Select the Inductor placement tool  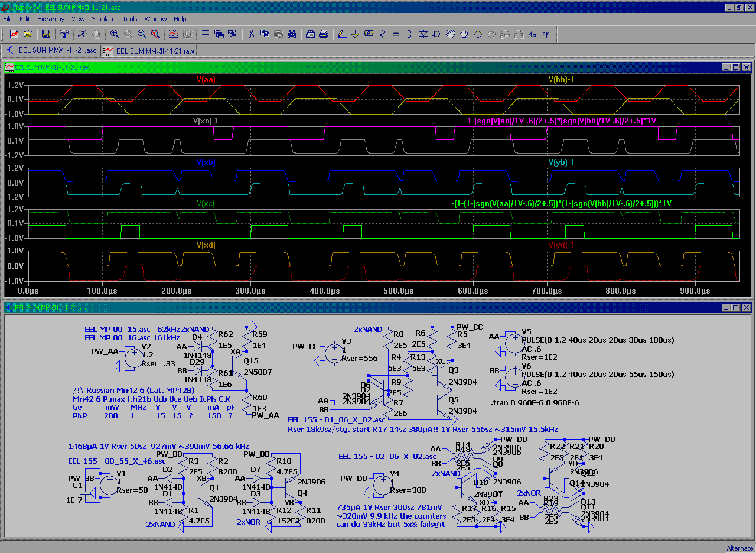point(409,34)
